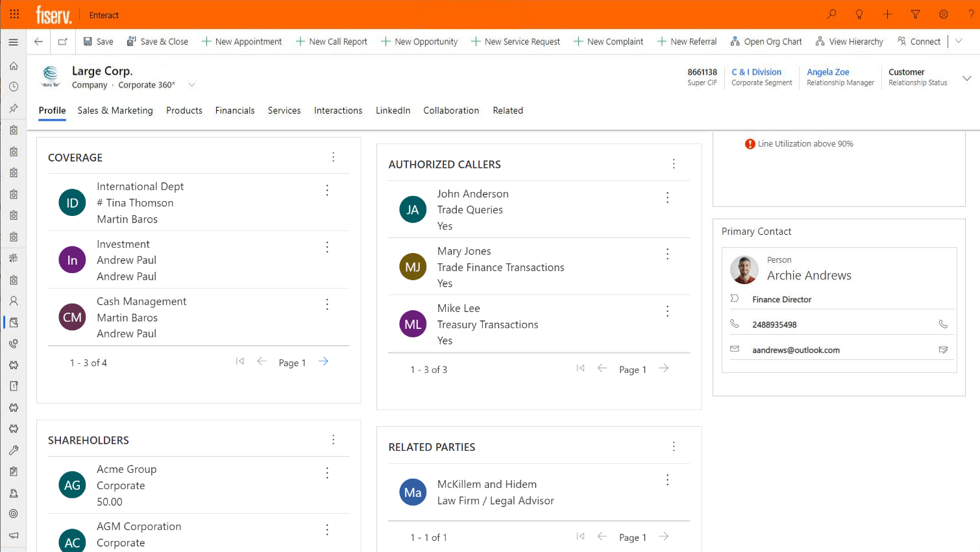Screen dimensions: 980x552
Task: Open global search with the magnifier icon
Action: 831,14
